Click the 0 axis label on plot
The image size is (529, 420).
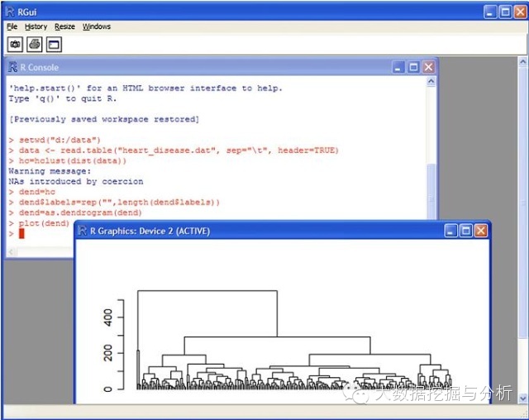pos(108,389)
